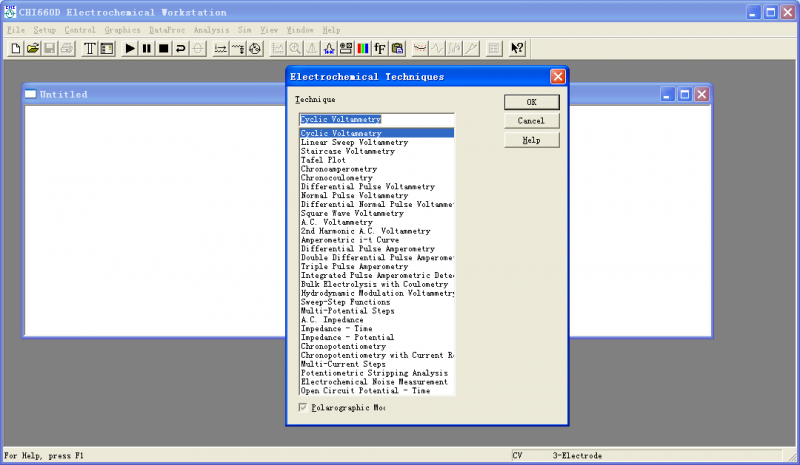
Task: Click the Save disk icon
Action: pyautogui.click(x=49, y=48)
